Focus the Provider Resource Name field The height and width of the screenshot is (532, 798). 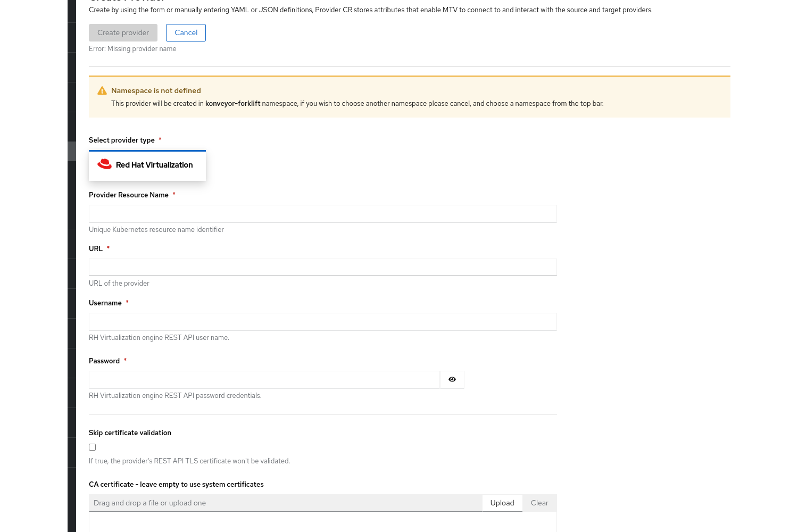click(322, 213)
